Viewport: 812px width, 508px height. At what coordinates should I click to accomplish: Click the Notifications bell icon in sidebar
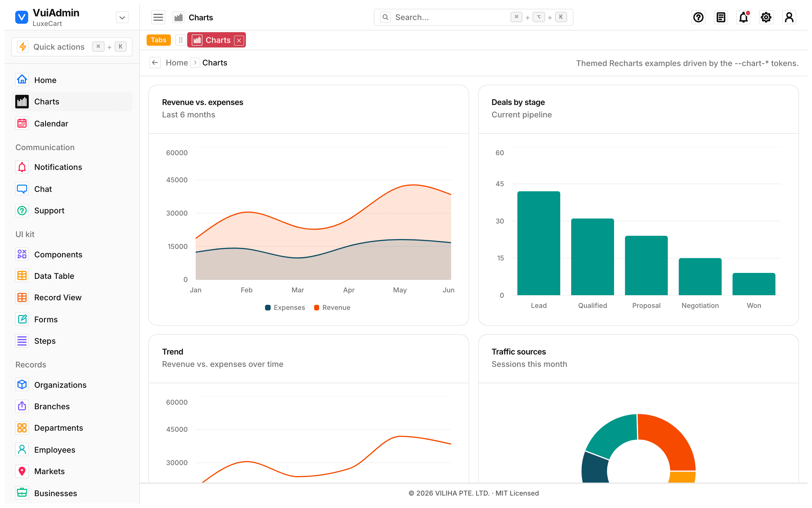click(22, 167)
